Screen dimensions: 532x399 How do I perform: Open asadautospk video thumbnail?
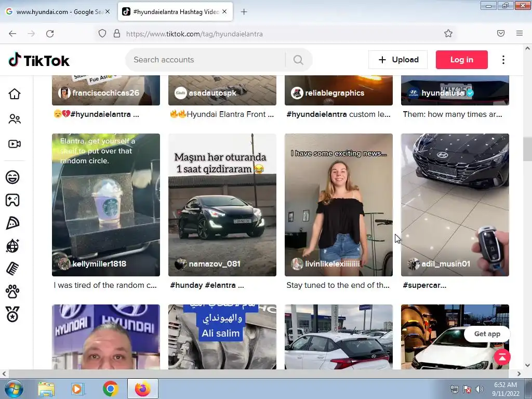click(222, 90)
